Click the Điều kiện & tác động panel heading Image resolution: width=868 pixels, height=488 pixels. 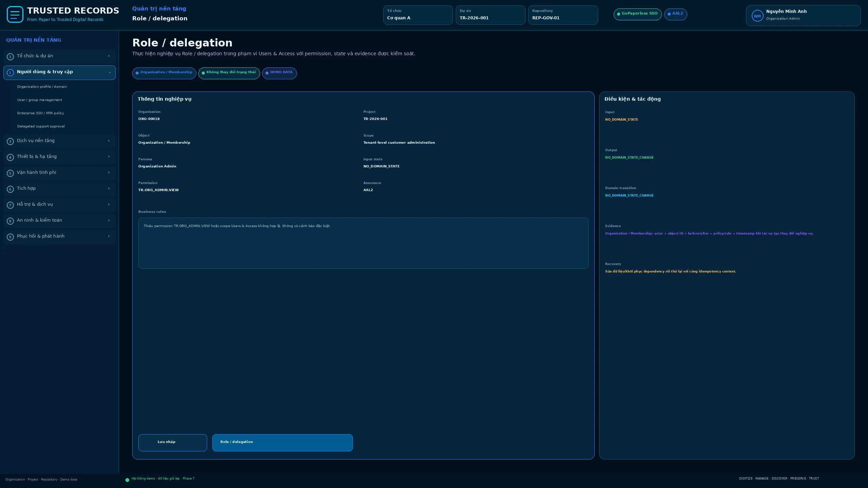click(632, 99)
